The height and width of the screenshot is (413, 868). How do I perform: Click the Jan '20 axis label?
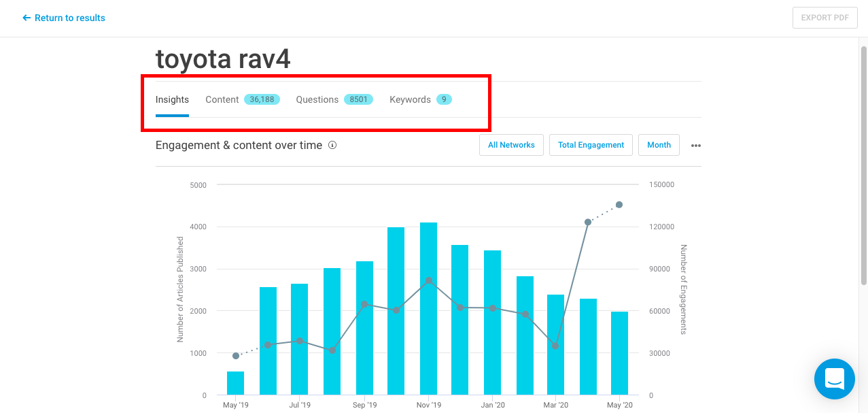pyautogui.click(x=492, y=406)
